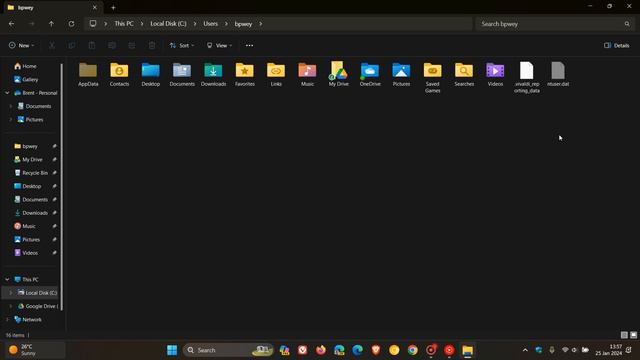640x360 pixels.
Task: Switch to details list view in status bar
Action: (624, 335)
